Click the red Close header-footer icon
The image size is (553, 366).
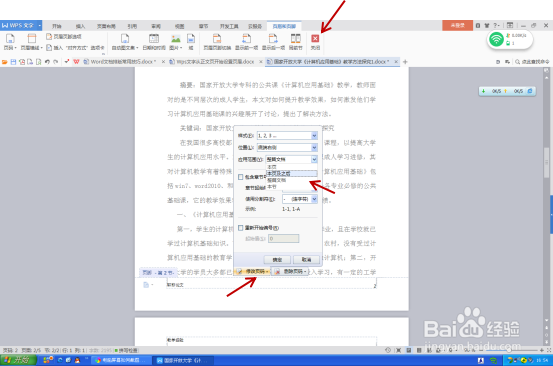(315, 38)
